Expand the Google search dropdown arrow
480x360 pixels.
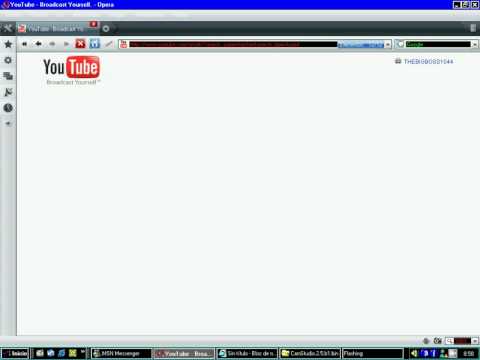474,44
